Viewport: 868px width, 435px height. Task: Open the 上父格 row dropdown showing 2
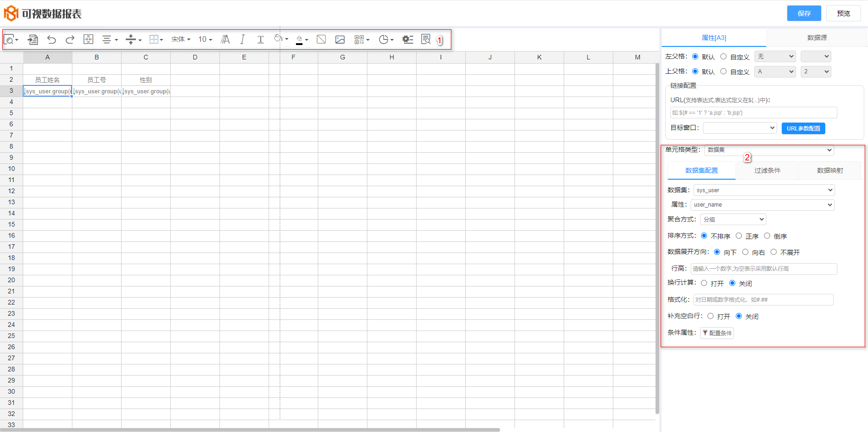[816, 71]
